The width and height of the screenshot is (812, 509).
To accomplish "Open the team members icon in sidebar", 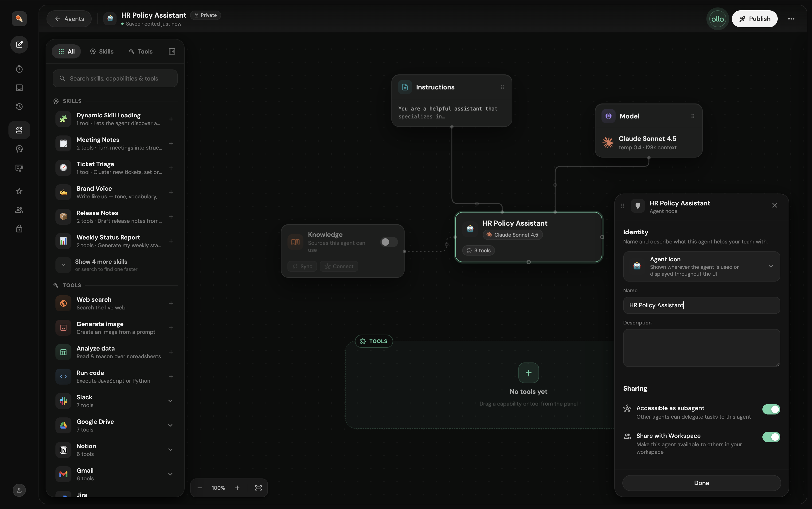I will [19, 210].
